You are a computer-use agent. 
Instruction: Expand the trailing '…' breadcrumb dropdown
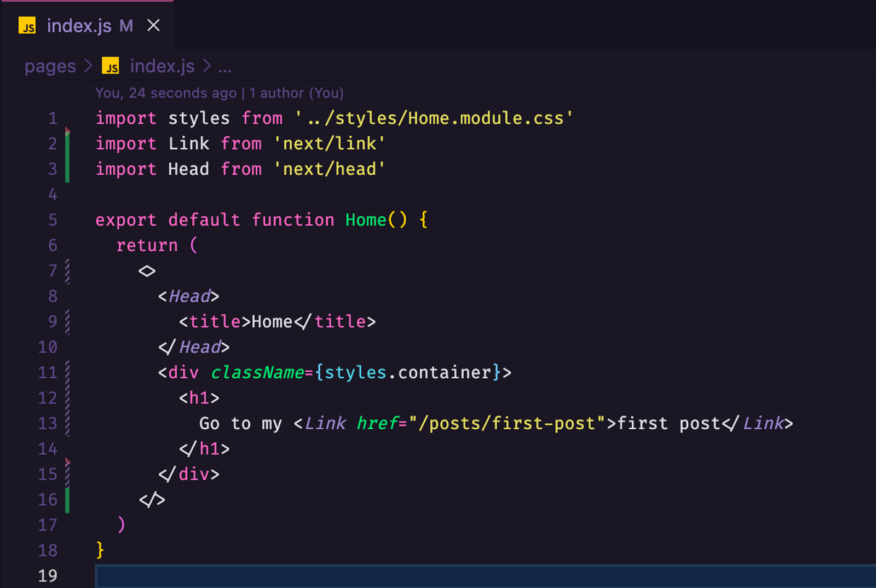224,66
